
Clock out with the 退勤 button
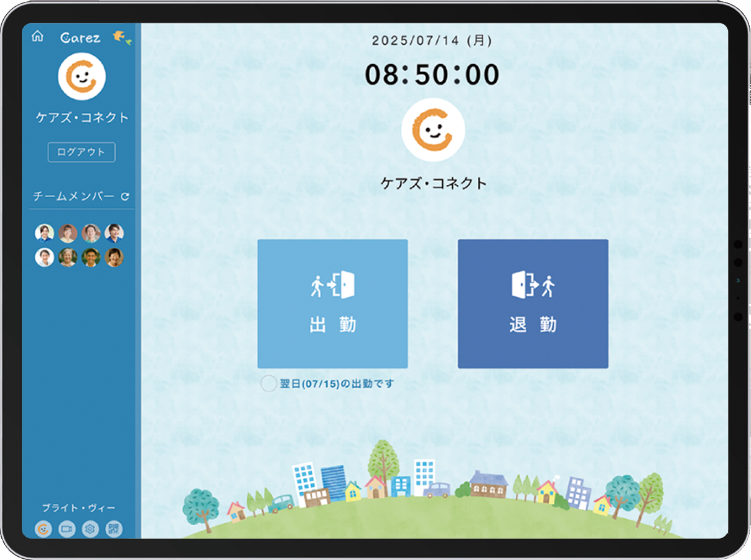click(533, 304)
